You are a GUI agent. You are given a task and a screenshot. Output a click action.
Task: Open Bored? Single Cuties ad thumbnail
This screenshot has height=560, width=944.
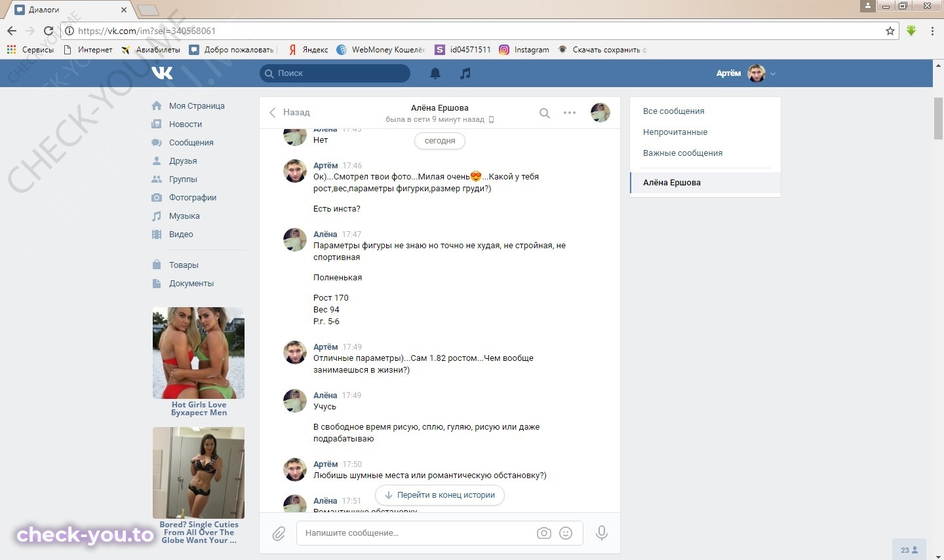click(199, 473)
